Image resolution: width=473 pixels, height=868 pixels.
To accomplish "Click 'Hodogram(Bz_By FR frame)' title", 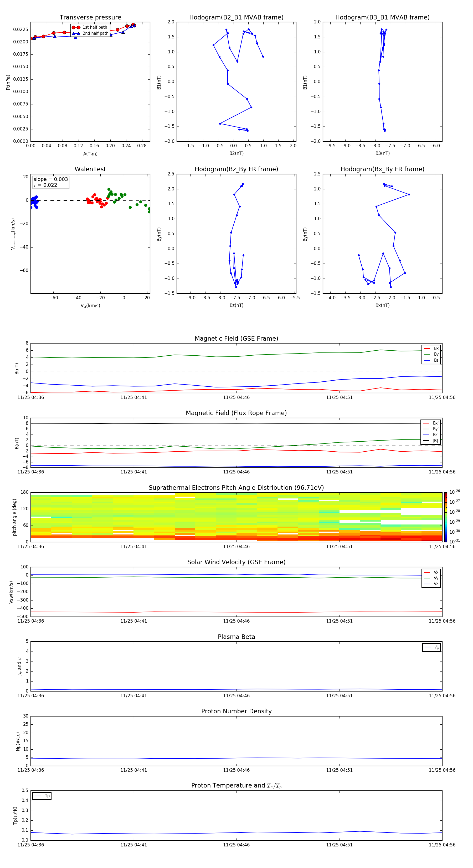I will click(236, 169).
